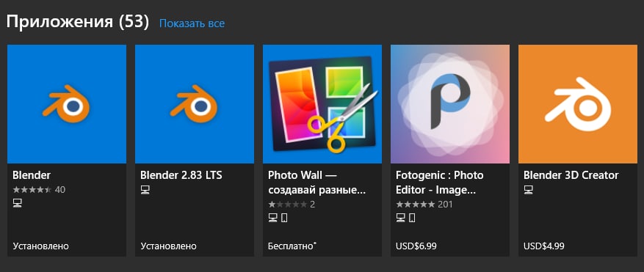Click mobile device icon under Photo Wall

pyautogui.click(x=284, y=218)
